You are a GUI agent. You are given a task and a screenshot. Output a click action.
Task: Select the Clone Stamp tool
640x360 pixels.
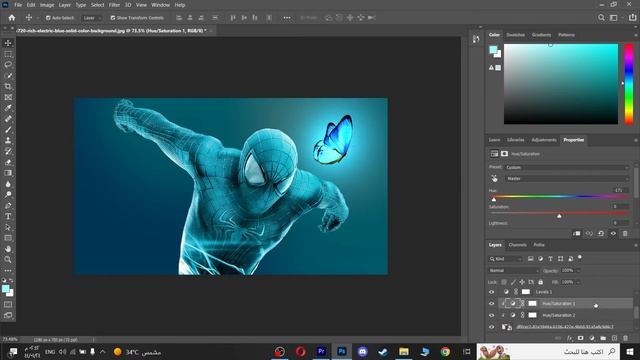point(8,140)
